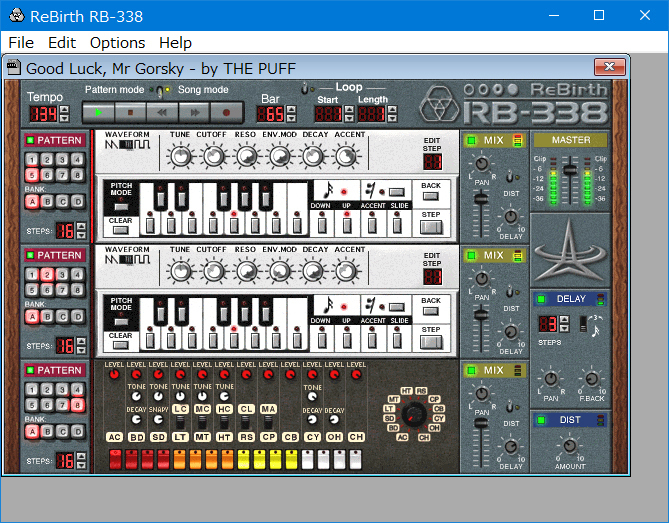Arm the red record button

pos(227,113)
